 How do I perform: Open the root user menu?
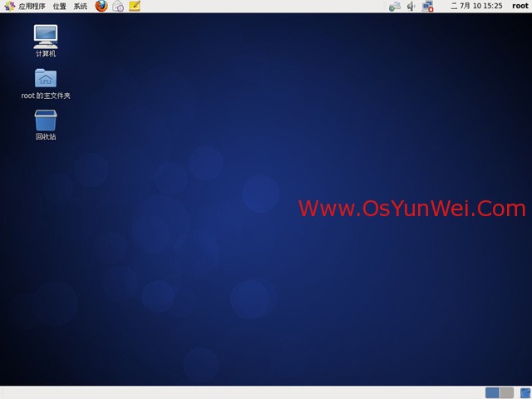point(520,6)
